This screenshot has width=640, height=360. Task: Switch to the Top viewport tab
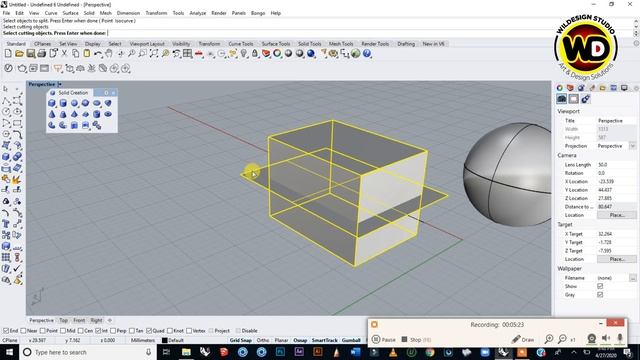point(63,320)
